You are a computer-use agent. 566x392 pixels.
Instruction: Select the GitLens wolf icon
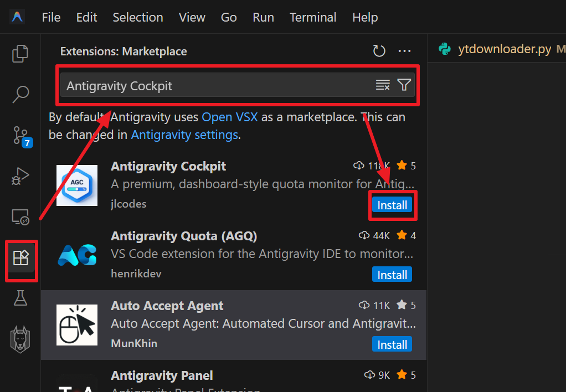tap(20, 339)
